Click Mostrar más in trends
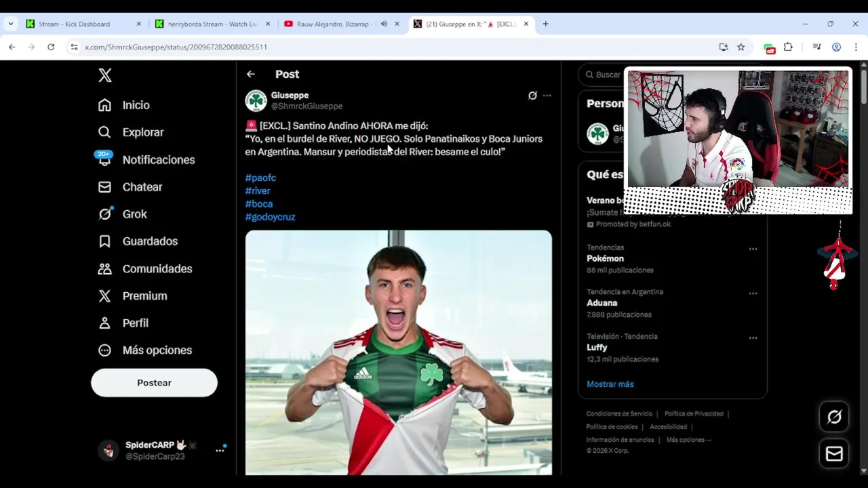868x488 pixels. (610, 384)
